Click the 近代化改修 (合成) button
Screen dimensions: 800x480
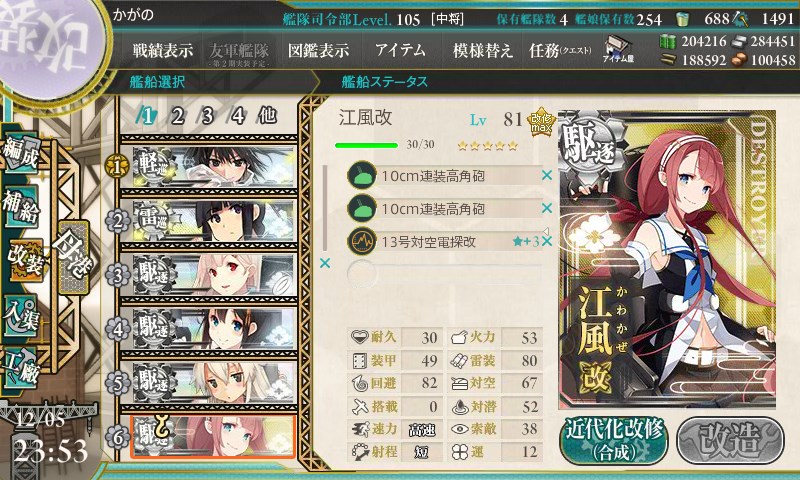[x=614, y=440]
